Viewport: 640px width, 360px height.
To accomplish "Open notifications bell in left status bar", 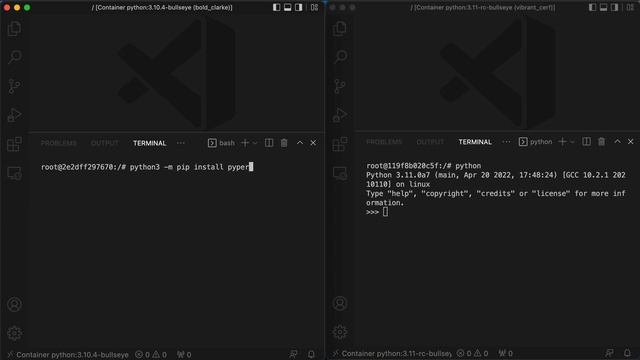I will [311, 354].
